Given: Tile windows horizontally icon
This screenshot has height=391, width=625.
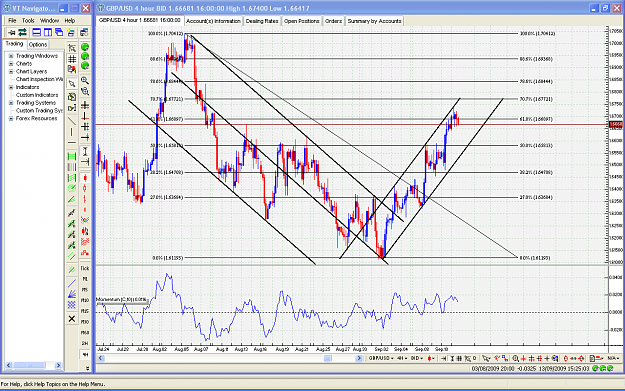Looking at the screenshot, I should pos(37,32).
